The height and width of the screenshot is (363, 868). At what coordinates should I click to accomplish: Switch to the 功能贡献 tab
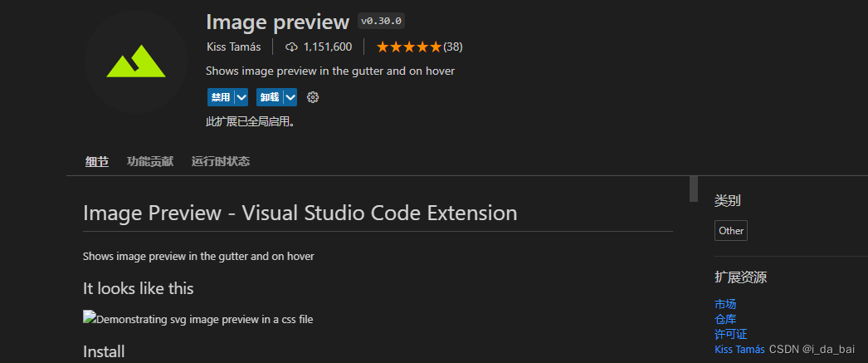click(x=150, y=162)
